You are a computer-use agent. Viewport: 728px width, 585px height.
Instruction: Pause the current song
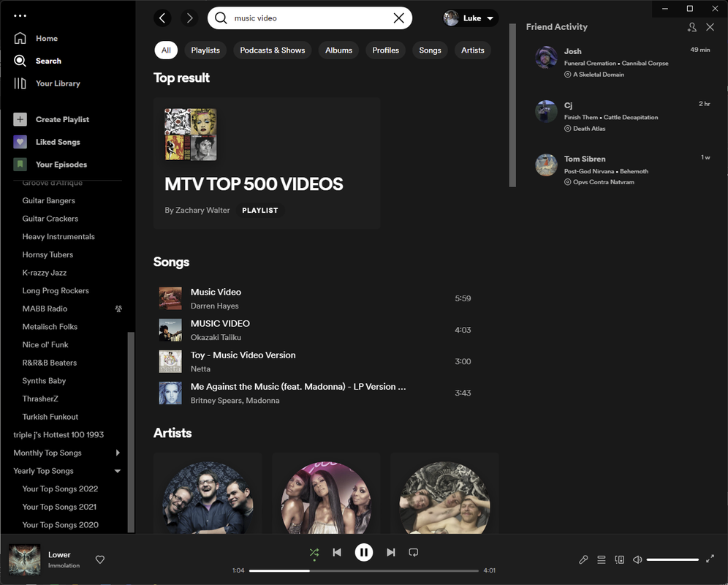pos(364,552)
